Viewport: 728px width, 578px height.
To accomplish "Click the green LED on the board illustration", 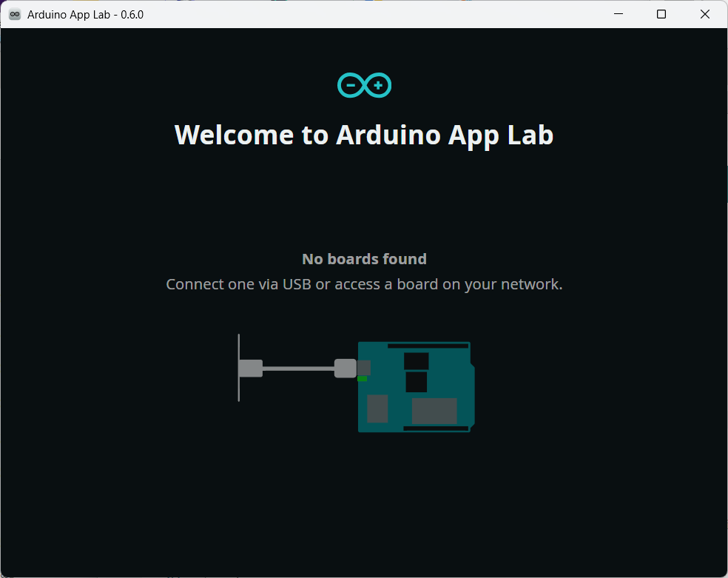I will point(363,379).
